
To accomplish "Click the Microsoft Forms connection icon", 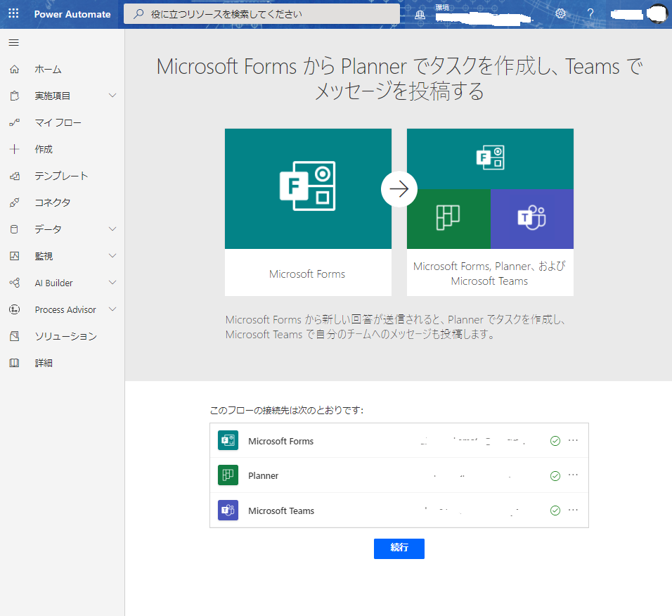I will [x=228, y=440].
